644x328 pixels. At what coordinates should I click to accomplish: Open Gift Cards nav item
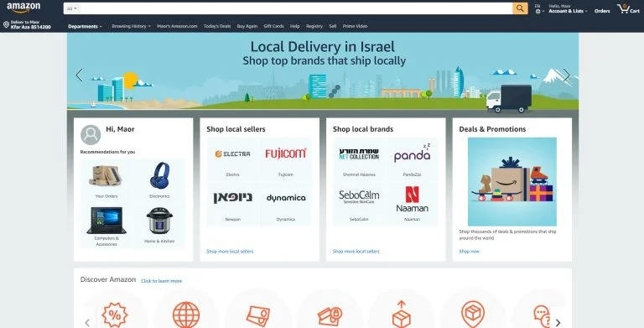coord(273,26)
